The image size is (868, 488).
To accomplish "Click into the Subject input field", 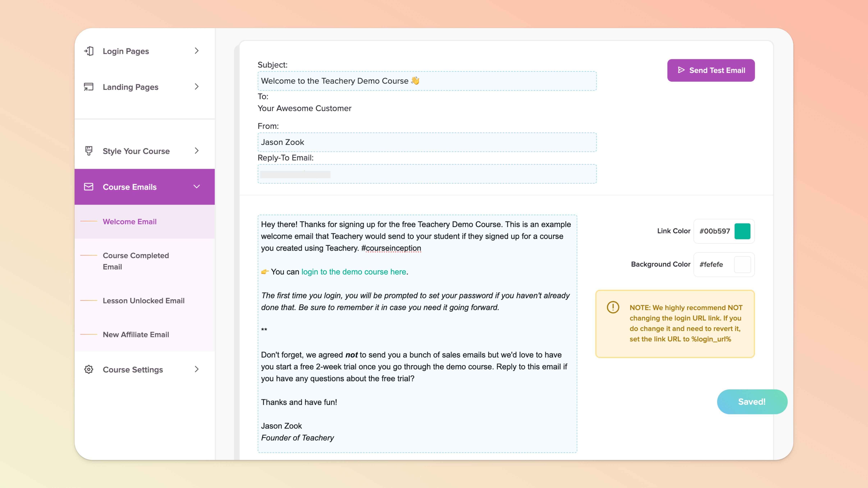I will [427, 81].
